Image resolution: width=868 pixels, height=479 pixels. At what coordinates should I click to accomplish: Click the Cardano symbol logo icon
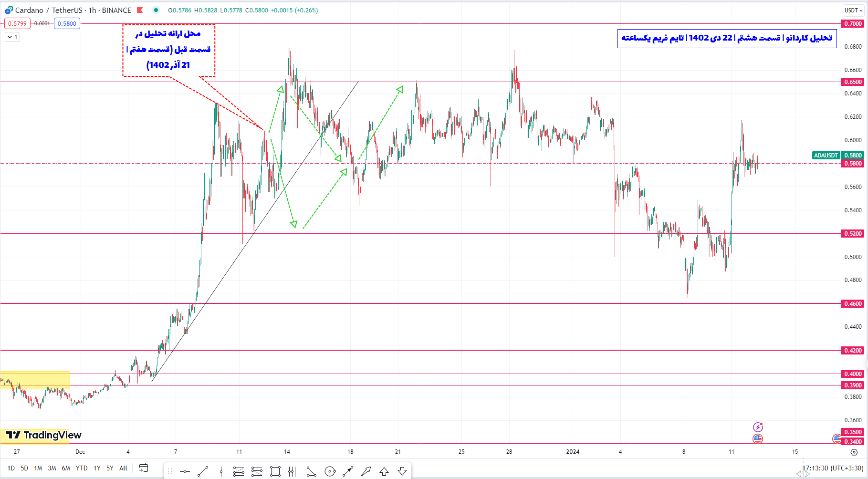point(9,10)
